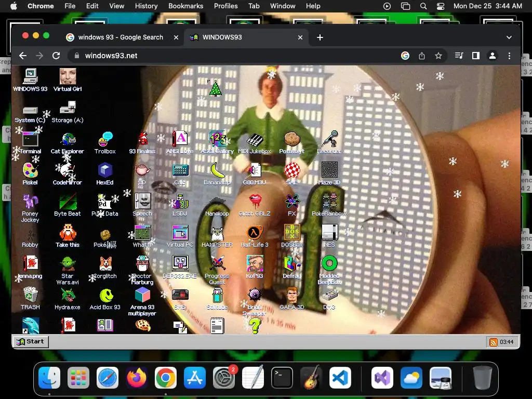Open the Defrag utility icon
The image size is (532, 399).
click(x=292, y=267)
